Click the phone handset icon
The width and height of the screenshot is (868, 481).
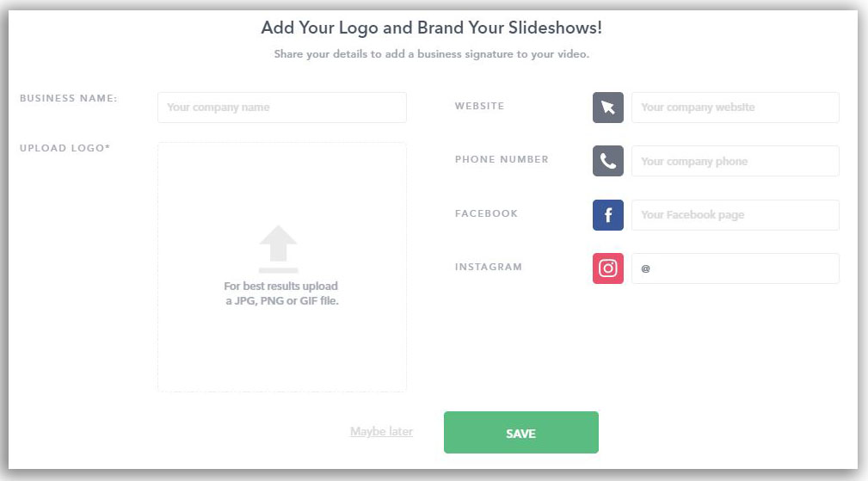pyautogui.click(x=608, y=161)
